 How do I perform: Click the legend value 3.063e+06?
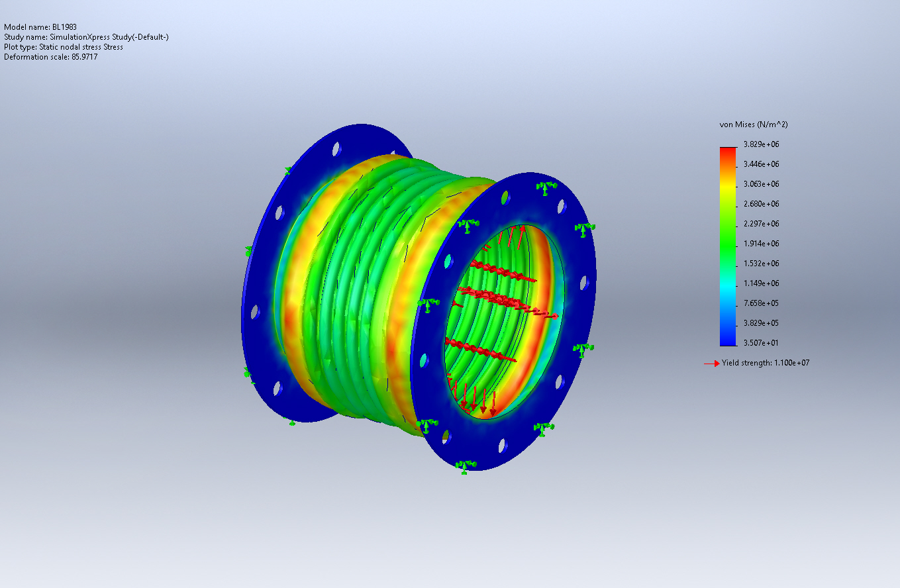click(x=761, y=184)
